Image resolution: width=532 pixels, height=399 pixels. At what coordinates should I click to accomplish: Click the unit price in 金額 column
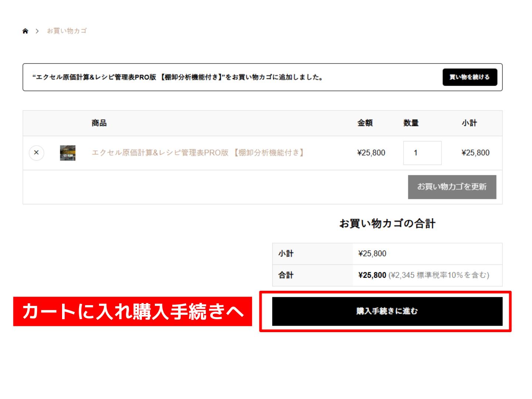tap(371, 153)
